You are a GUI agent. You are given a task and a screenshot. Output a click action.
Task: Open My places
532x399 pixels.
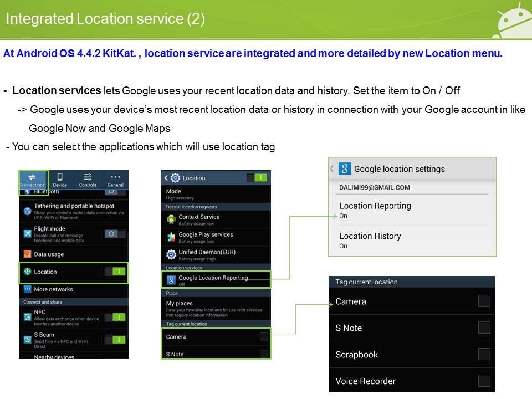pos(216,309)
